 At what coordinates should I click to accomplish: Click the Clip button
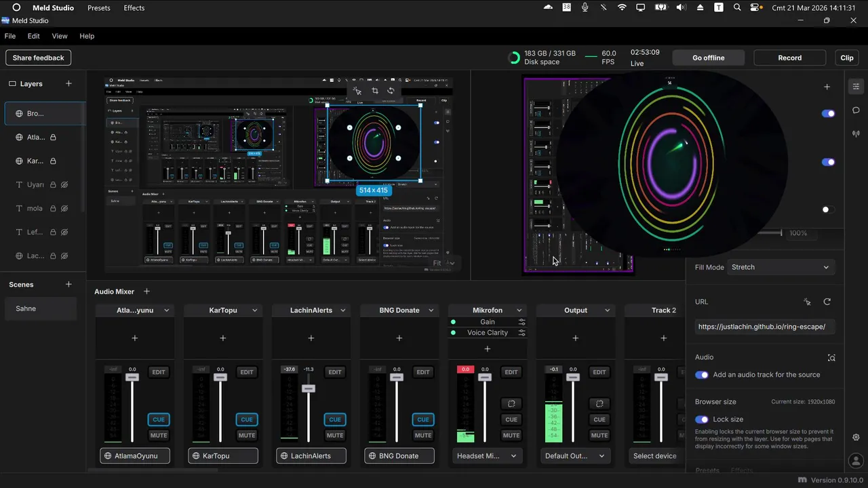point(847,58)
